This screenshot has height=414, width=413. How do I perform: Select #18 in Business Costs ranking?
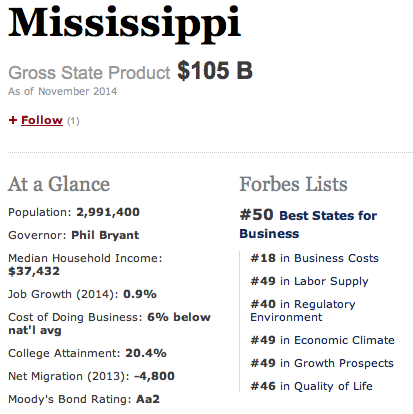(x=314, y=258)
